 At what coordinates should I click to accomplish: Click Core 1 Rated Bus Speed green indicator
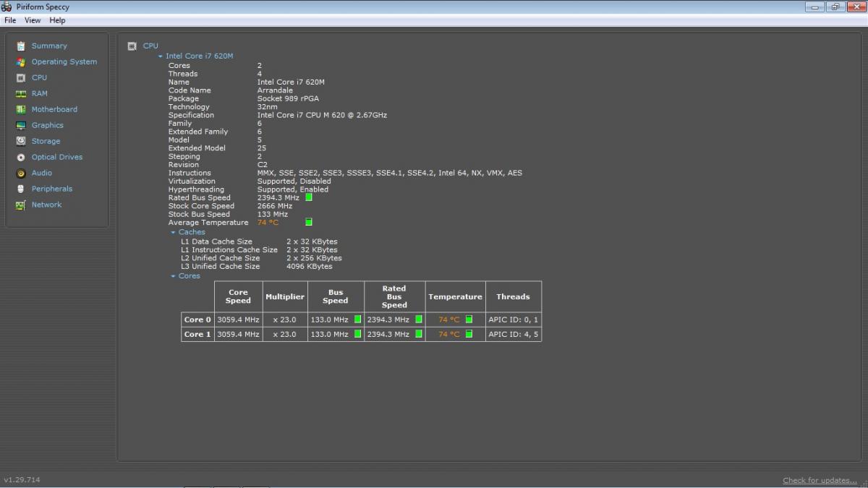pos(419,334)
